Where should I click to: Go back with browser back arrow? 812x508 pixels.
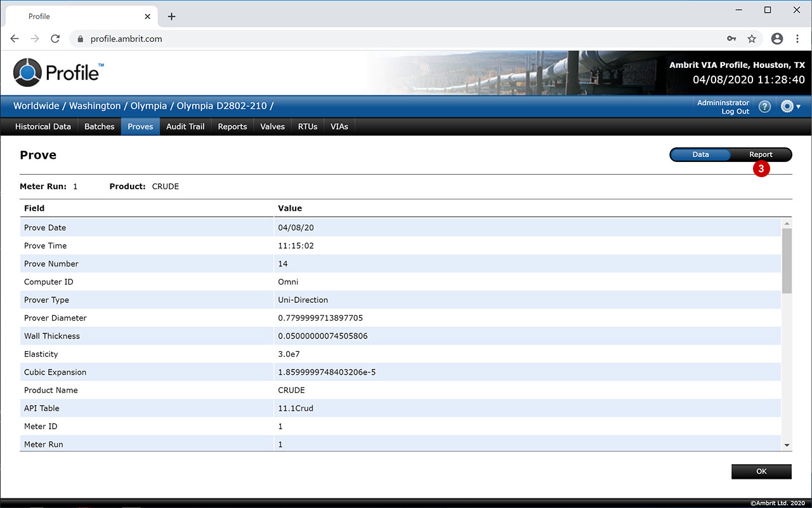[x=15, y=39]
